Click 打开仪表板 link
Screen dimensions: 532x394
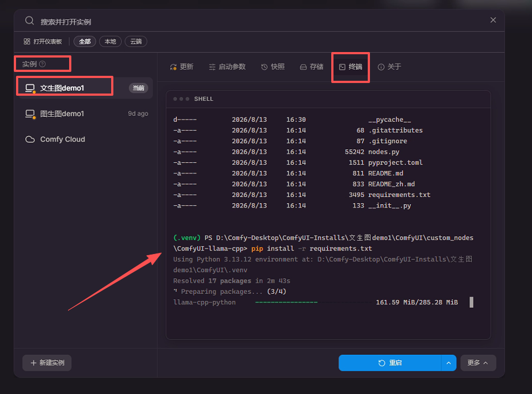click(x=43, y=42)
